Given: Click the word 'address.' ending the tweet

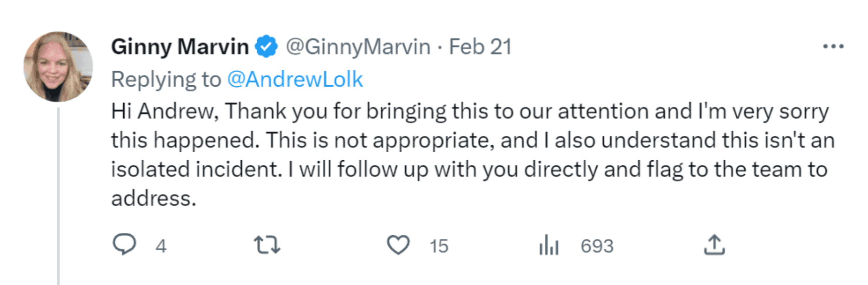Looking at the screenshot, I should click(154, 198).
